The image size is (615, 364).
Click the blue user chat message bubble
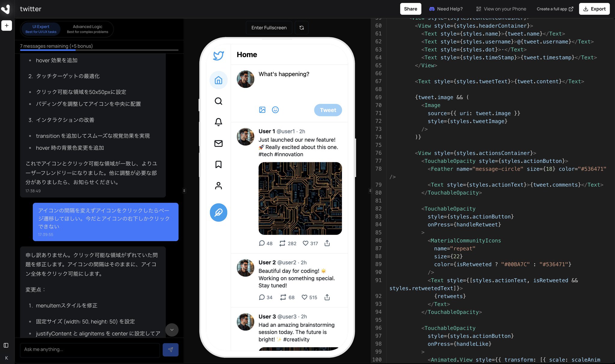point(106,222)
